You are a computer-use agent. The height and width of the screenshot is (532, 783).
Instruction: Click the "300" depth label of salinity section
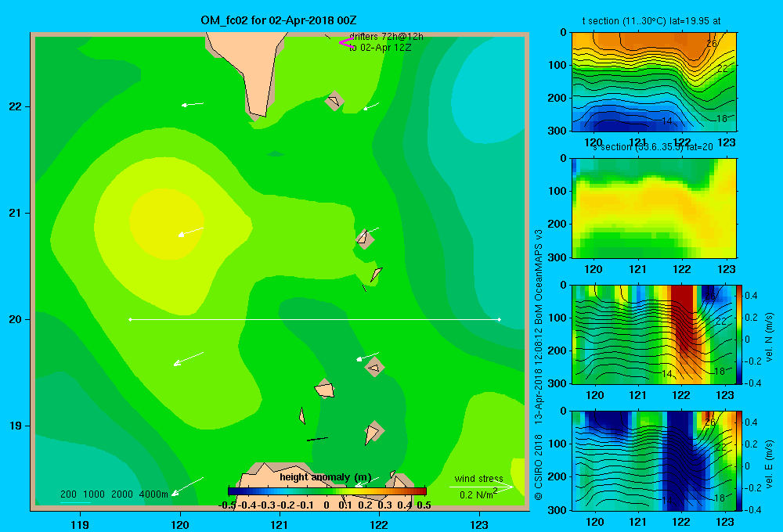[x=557, y=257]
